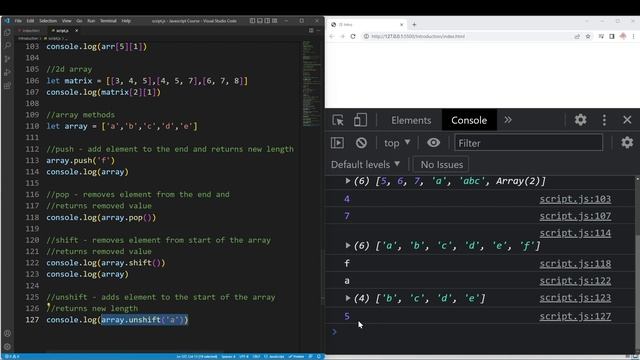Screen dimensions: 640x360
Task: Open DevTools settings gear in top bar
Action: click(x=580, y=120)
